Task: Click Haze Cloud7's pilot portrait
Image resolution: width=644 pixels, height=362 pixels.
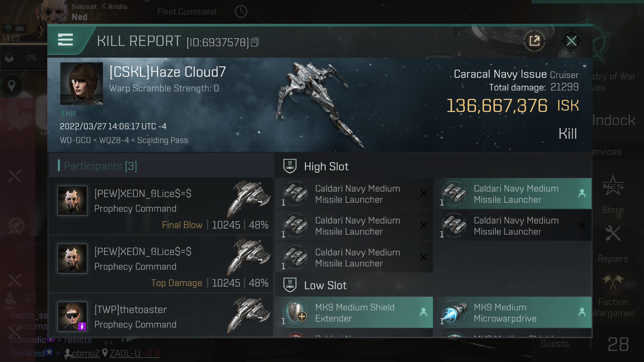Action: pyautogui.click(x=82, y=84)
